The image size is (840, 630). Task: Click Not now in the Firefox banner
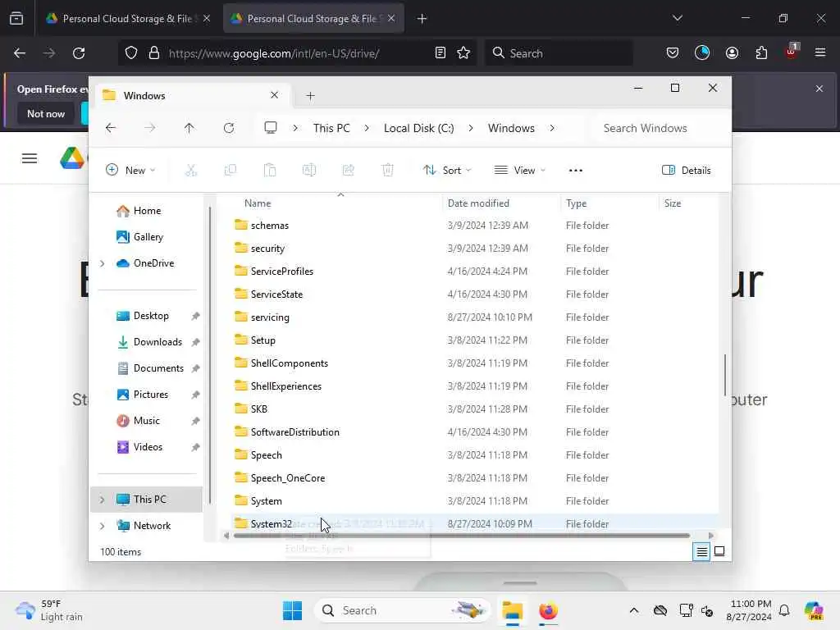(46, 113)
